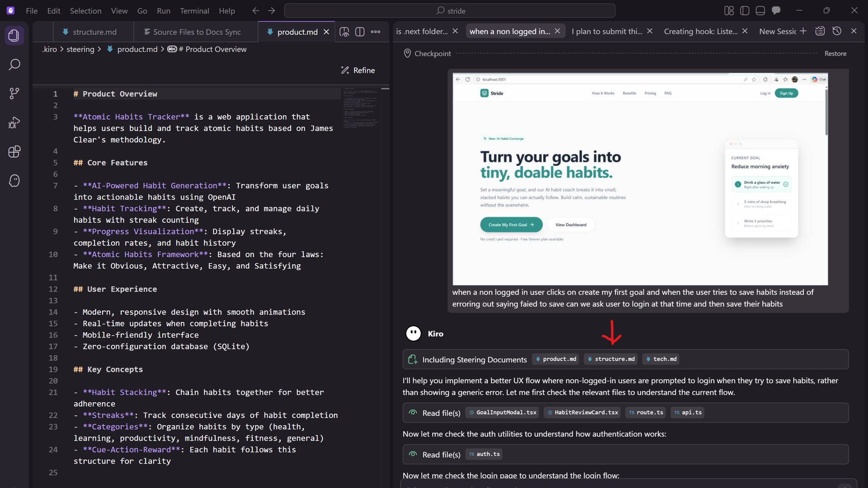Open the Kiro ghost panel
Viewport: 868px width, 488px height.
coord(14,181)
